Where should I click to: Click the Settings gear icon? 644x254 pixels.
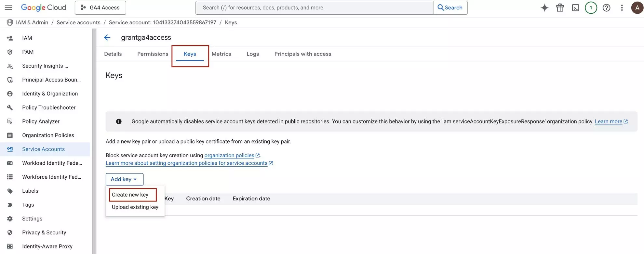point(10,219)
